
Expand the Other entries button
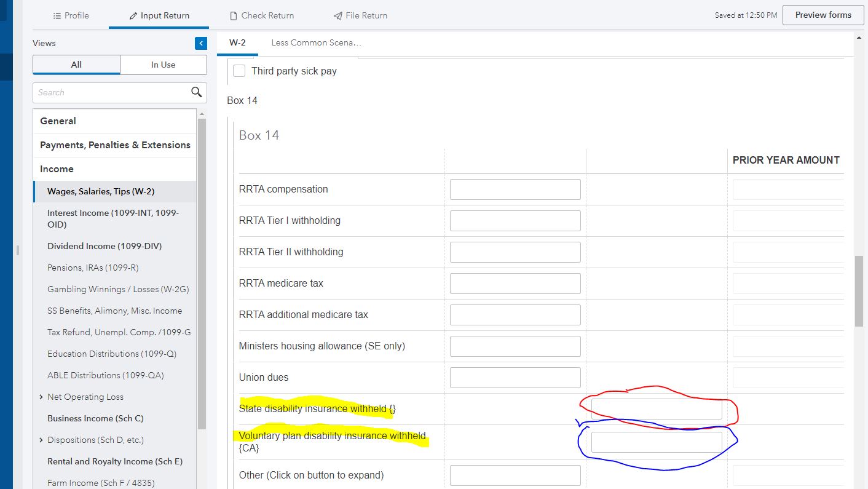tap(515, 475)
